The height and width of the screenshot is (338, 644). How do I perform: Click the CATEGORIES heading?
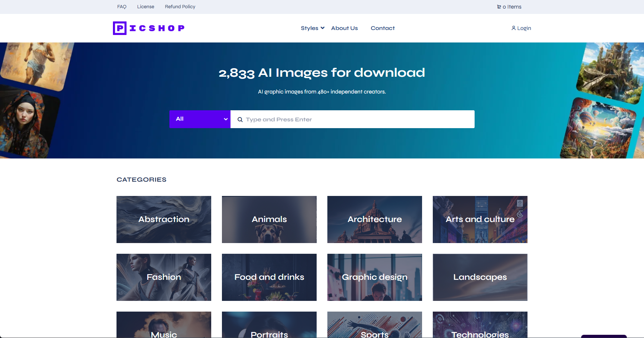pos(142,180)
